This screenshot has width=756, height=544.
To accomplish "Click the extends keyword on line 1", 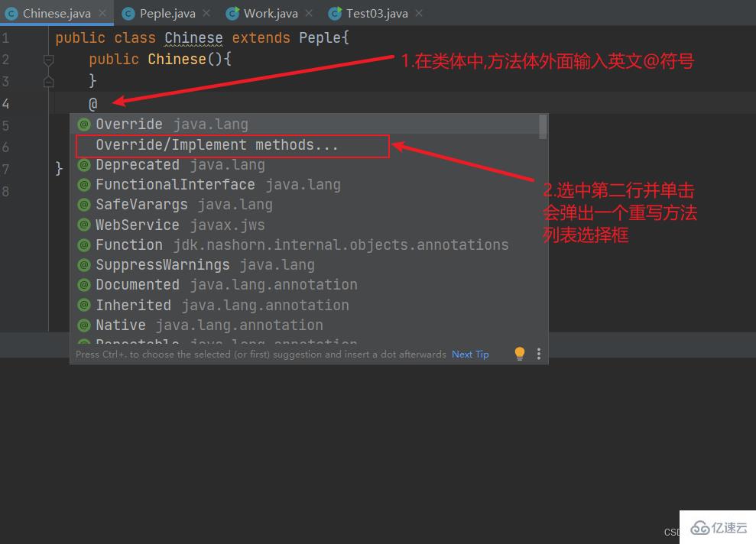I will (x=261, y=37).
